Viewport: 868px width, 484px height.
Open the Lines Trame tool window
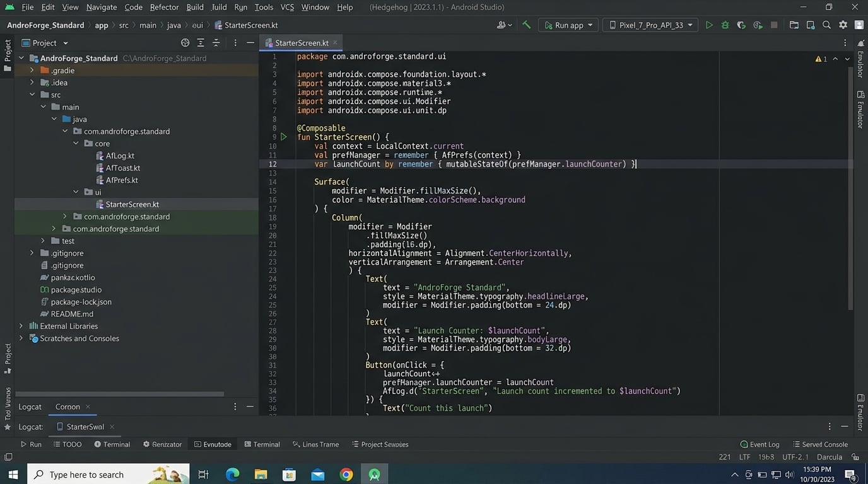point(315,444)
